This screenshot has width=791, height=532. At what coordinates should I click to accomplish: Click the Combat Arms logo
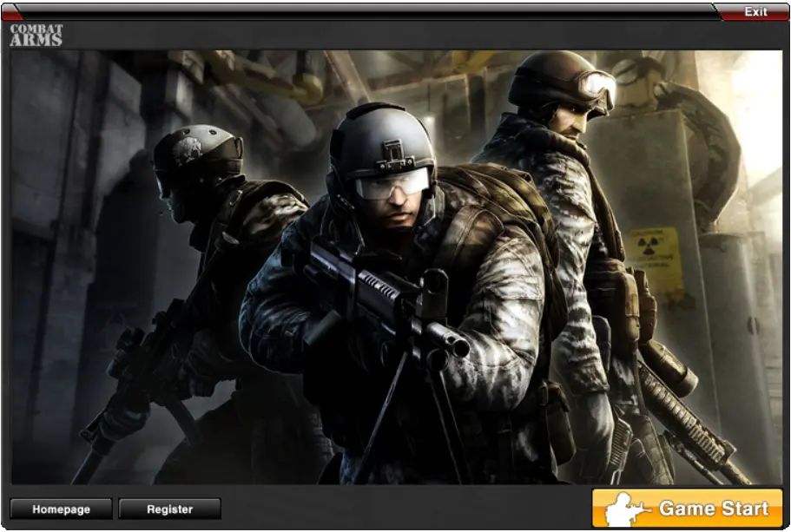(36, 35)
